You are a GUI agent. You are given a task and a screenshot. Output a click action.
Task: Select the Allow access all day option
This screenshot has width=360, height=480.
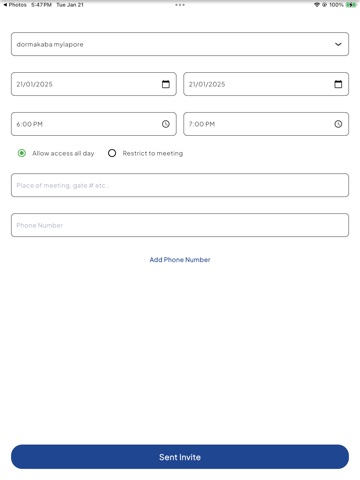click(x=22, y=153)
